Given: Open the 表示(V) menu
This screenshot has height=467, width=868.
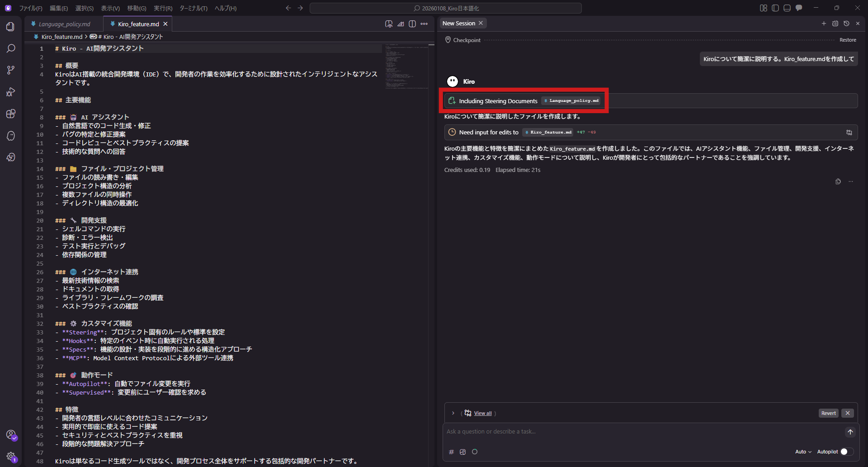Looking at the screenshot, I should click(x=110, y=8).
